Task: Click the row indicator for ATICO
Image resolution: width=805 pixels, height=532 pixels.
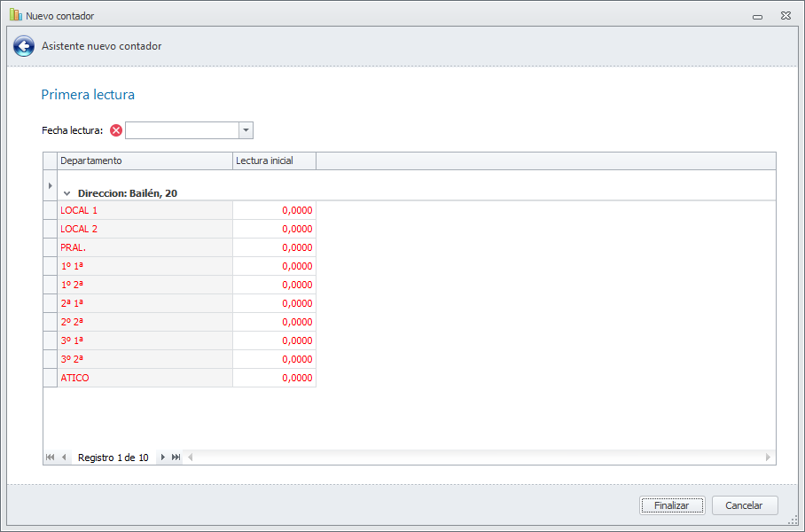Action: pyautogui.click(x=51, y=378)
